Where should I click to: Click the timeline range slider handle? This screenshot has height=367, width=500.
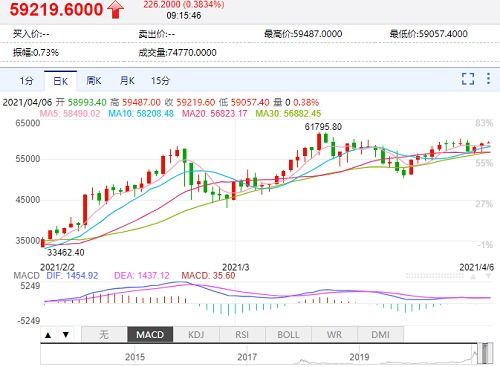(485, 353)
